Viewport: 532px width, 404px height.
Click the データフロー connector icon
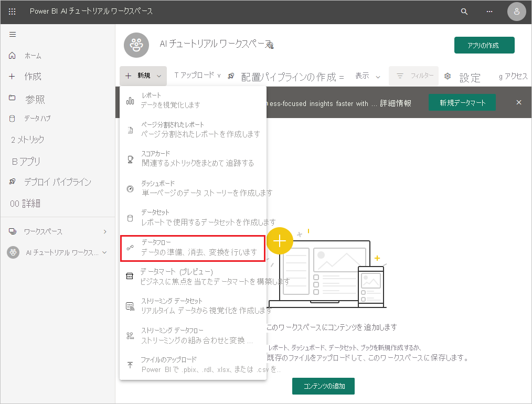tap(130, 248)
